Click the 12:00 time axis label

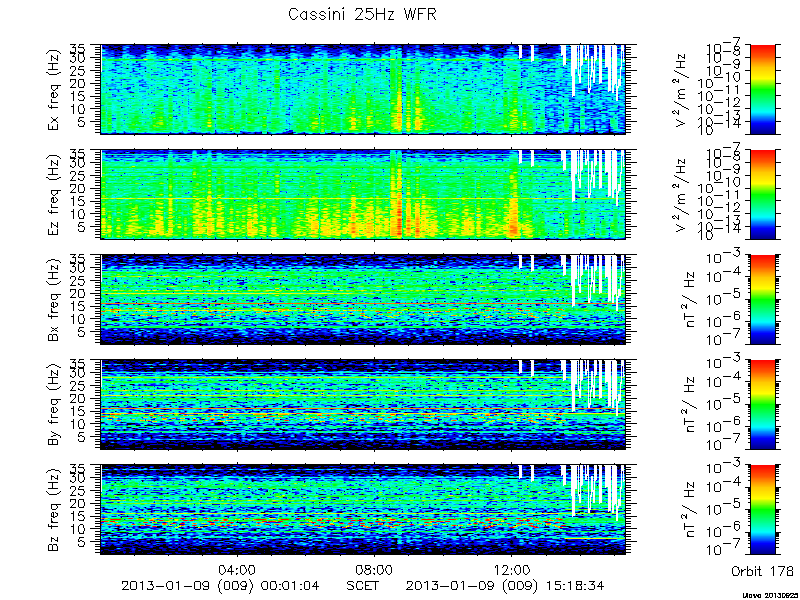(512, 570)
